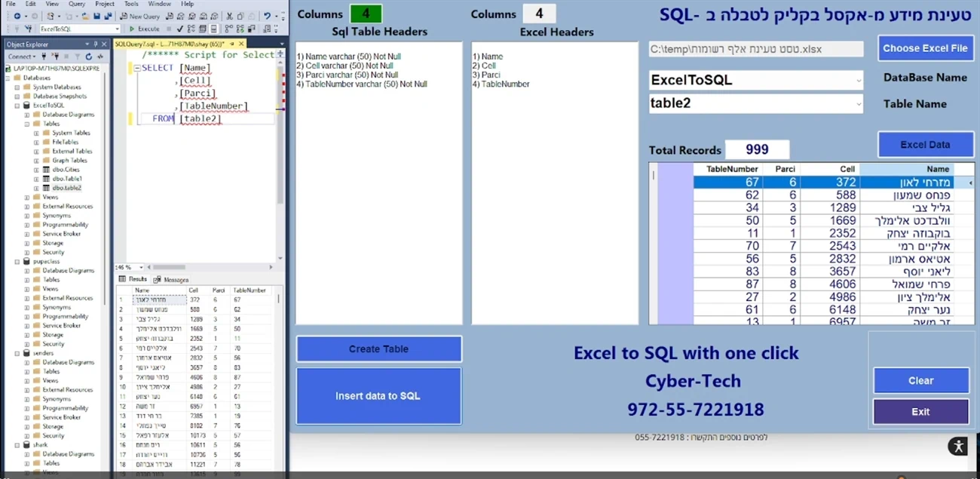Click the Undo arrow in the toolbar
This screenshot has width=980, height=479.
click(267, 16)
